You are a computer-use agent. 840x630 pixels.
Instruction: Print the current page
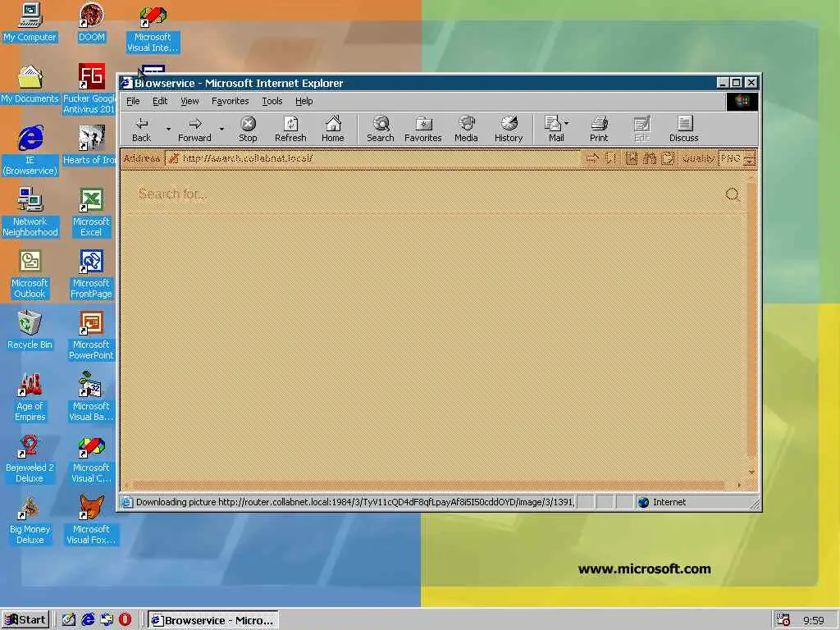point(599,130)
